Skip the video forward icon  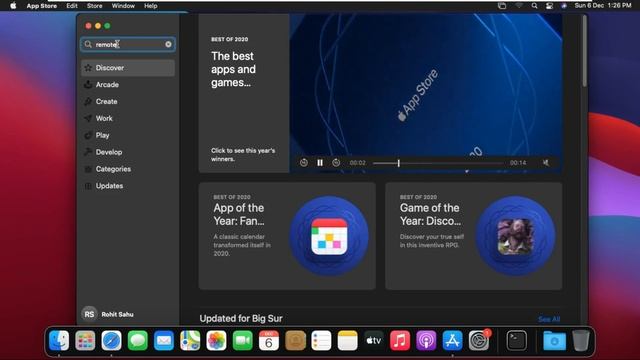(x=336, y=162)
